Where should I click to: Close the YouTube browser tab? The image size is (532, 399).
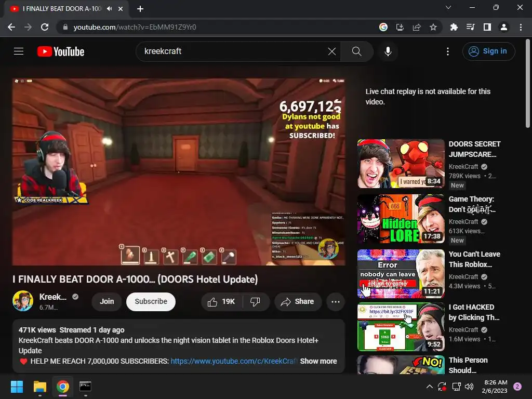(121, 9)
